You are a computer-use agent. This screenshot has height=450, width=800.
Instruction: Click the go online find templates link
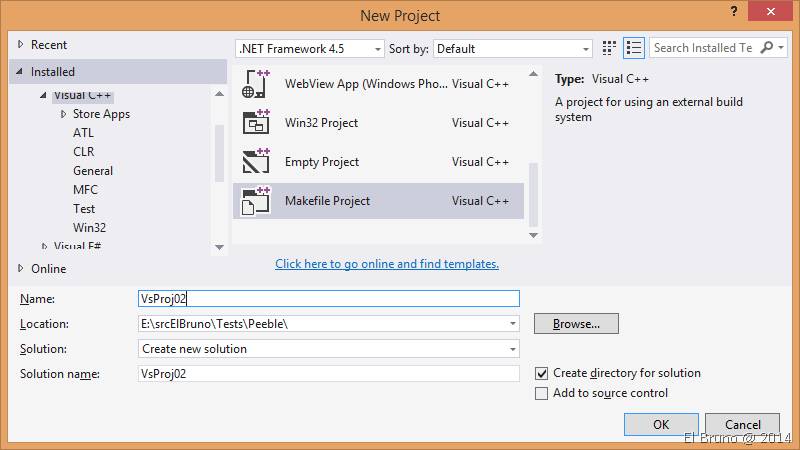tap(387, 264)
